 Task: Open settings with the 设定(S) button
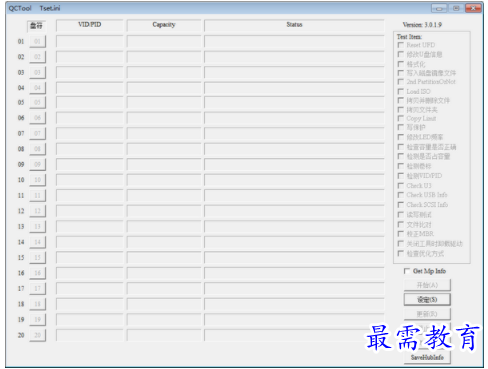point(427,299)
